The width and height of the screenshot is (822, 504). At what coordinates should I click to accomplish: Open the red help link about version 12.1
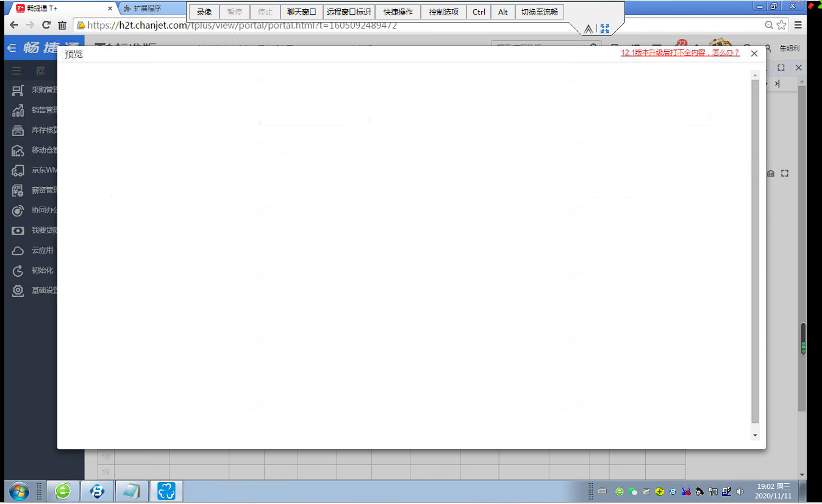[x=680, y=53]
